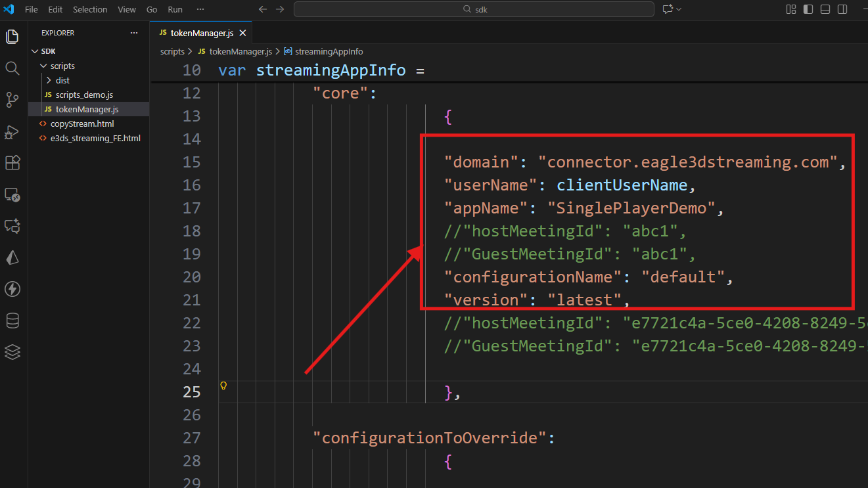868x488 pixels.
Task: Open the chat dropdown arrow in title bar
Action: (679, 9)
